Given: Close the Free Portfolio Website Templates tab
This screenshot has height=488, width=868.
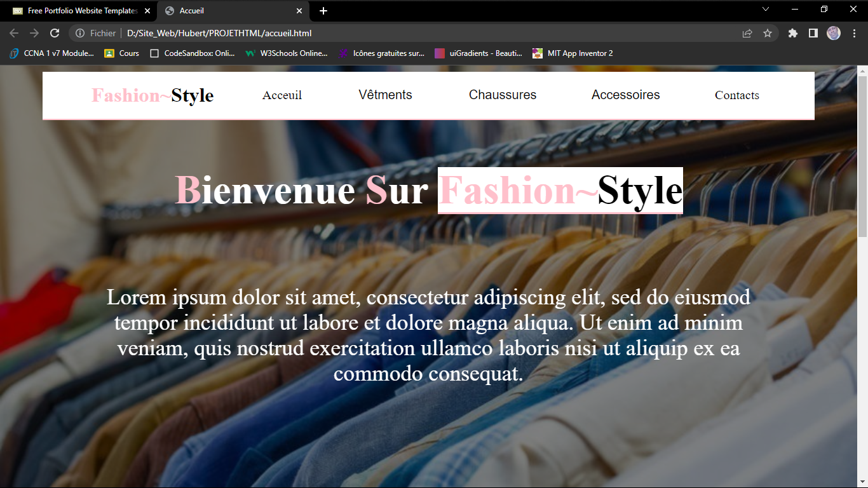Looking at the screenshot, I should 147,11.
